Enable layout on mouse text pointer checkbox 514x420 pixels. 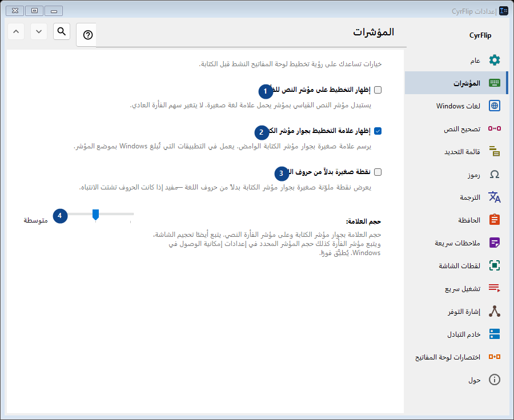pos(378,90)
